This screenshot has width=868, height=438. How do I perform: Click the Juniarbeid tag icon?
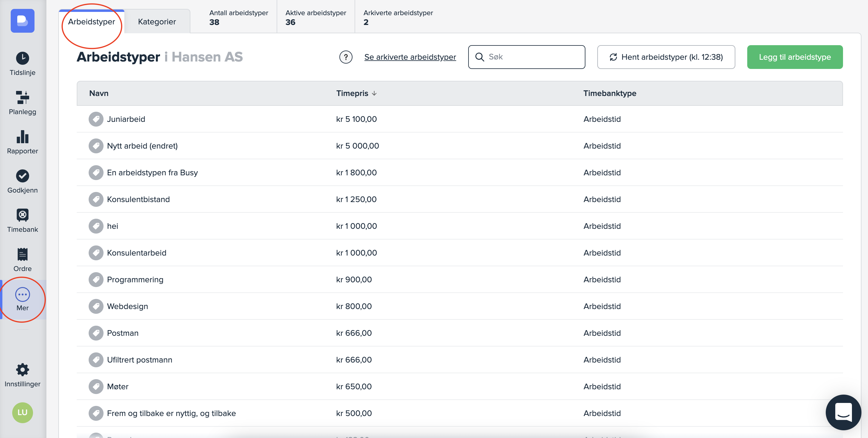[x=96, y=119]
